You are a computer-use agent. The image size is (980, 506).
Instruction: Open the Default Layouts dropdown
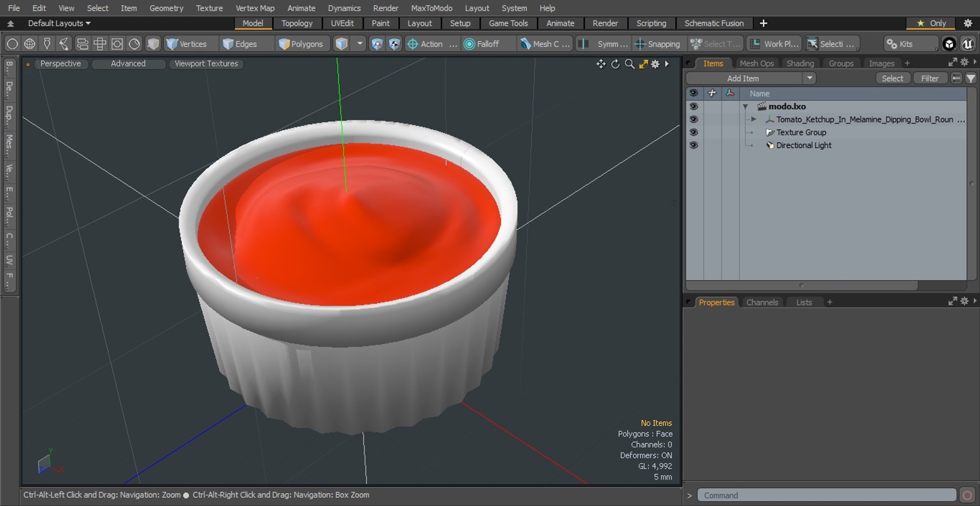click(x=59, y=23)
